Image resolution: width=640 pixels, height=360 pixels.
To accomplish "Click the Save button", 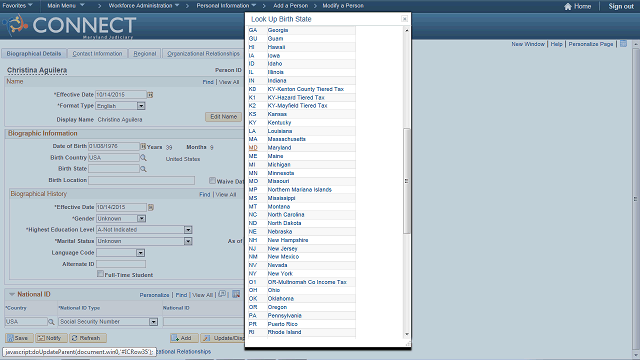I will click(18, 338).
